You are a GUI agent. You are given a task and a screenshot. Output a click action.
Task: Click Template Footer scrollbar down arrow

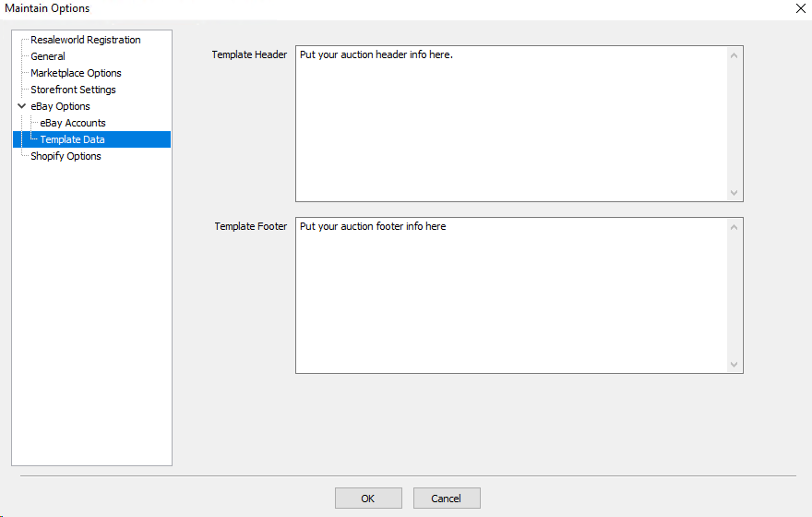pyautogui.click(x=734, y=364)
